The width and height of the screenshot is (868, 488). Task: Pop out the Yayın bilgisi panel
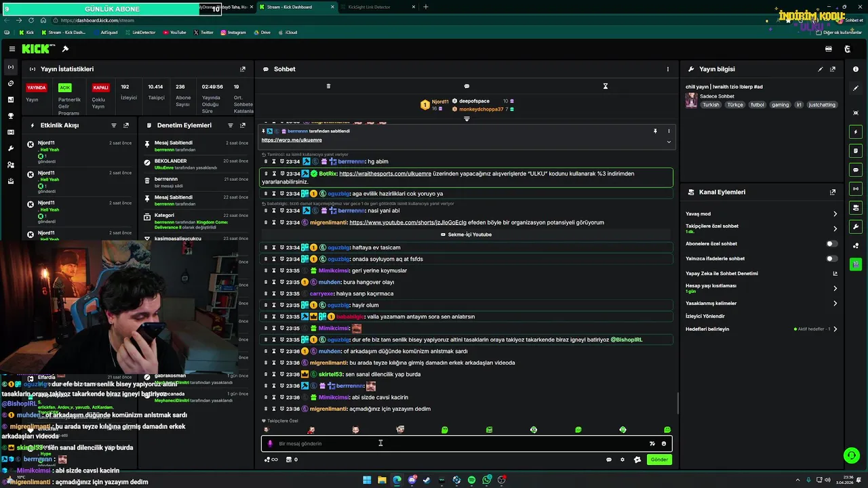tap(833, 69)
